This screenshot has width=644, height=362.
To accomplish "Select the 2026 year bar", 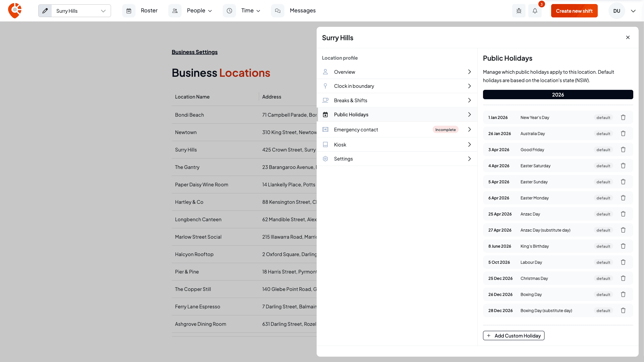I will tap(558, 95).
